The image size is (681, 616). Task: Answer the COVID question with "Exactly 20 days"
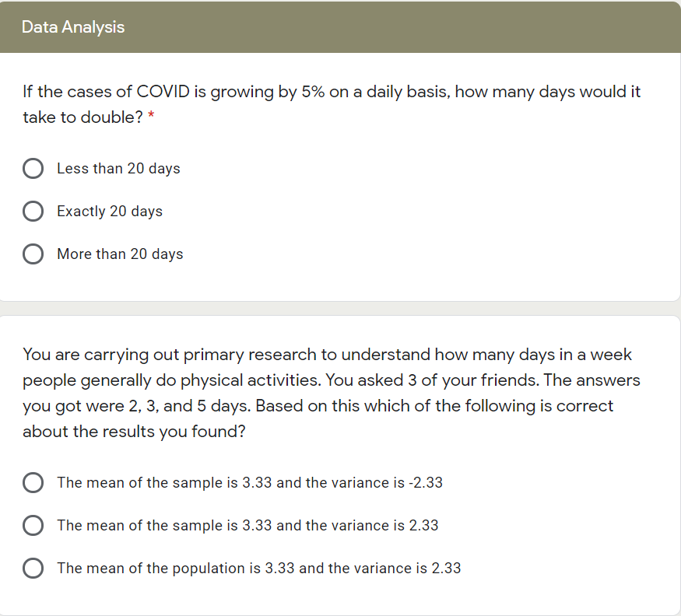33,211
